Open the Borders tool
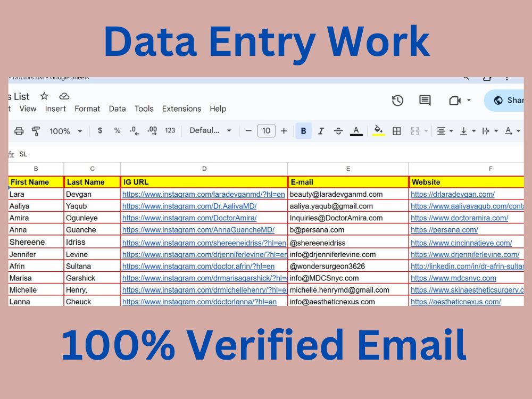Viewport: 532px width, 399px height. point(397,131)
